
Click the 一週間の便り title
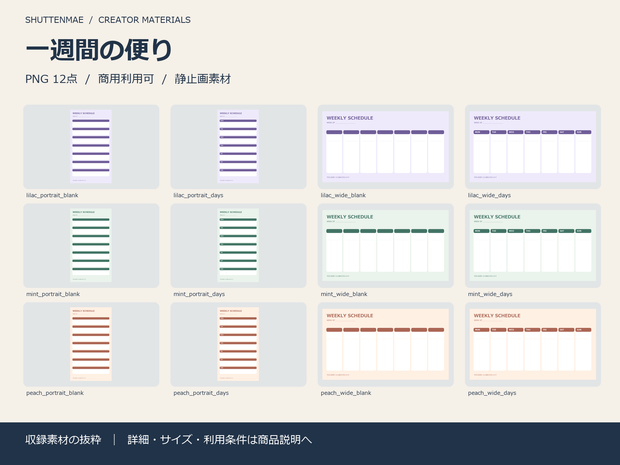99,51
